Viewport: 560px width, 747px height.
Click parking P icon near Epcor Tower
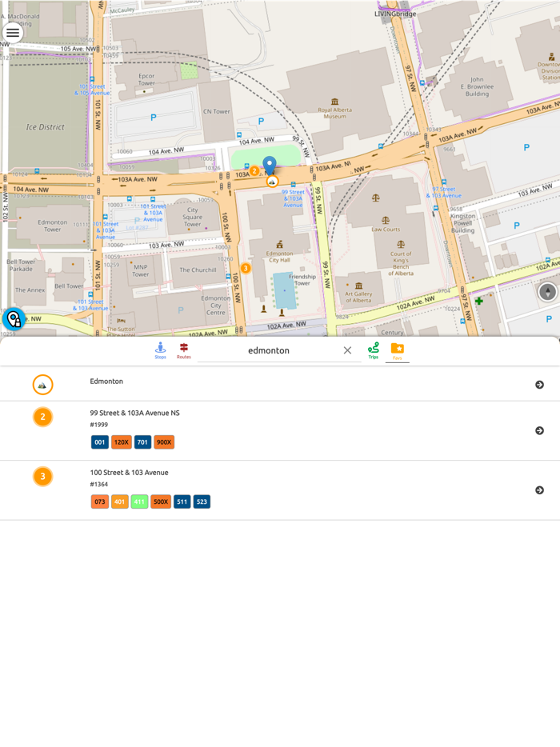153,118
